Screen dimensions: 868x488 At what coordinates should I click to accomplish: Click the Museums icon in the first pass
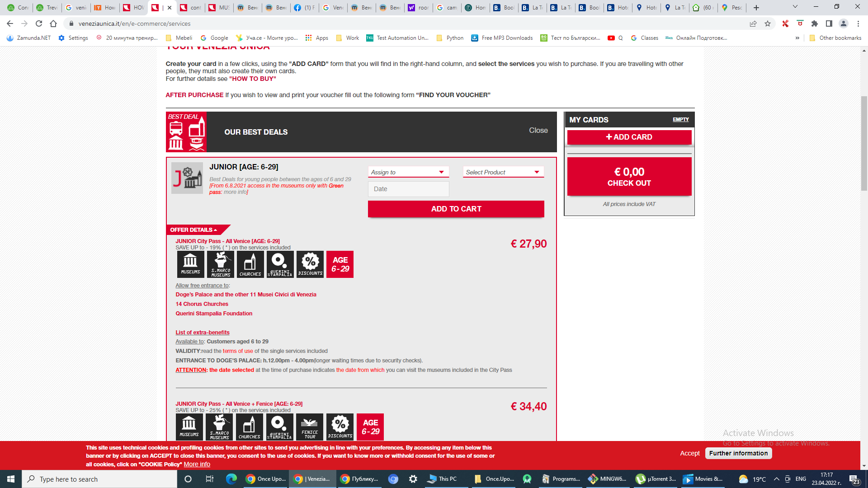click(190, 264)
